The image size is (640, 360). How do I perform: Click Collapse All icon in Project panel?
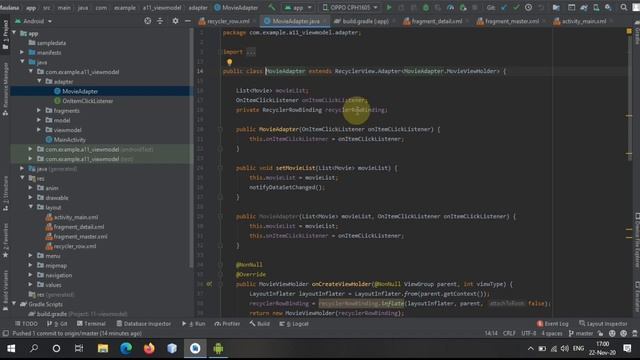160,21
